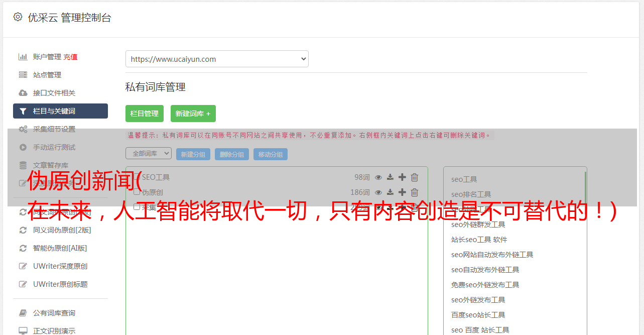Screen dimensions: 644x335
Task: Delete the SEO工具 library with trash icon
Action: (415, 177)
